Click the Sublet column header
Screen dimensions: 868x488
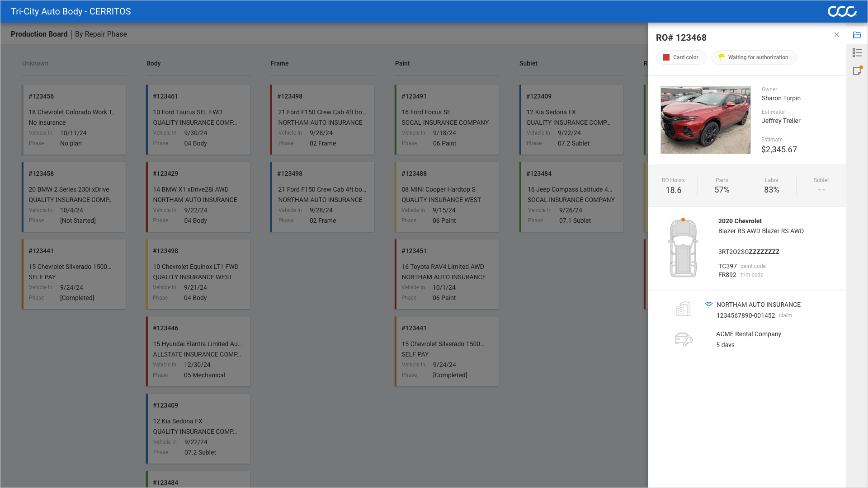tap(528, 63)
